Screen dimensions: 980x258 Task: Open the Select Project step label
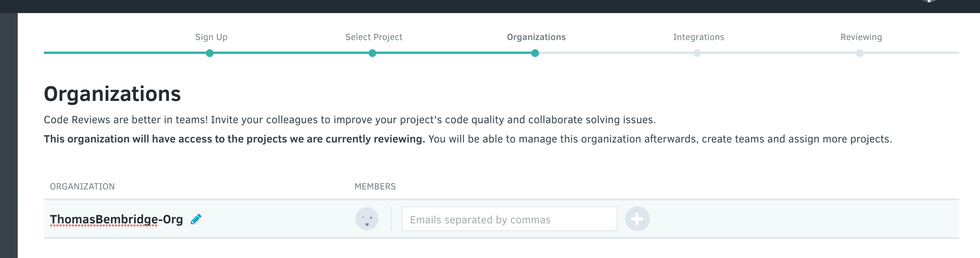[x=374, y=37]
